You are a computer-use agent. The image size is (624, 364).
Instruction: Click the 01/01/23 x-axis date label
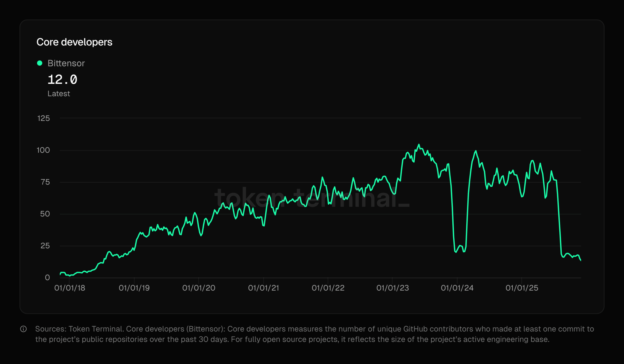392,288
